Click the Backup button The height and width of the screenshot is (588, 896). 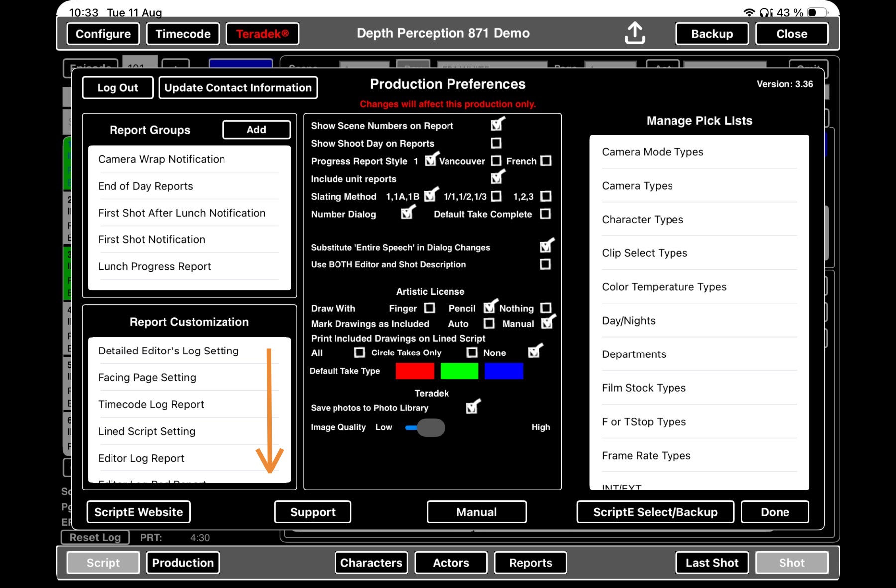click(x=712, y=34)
